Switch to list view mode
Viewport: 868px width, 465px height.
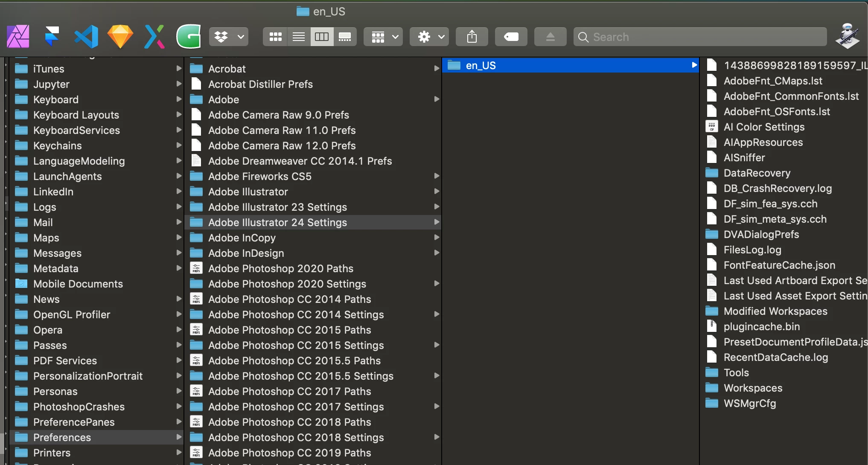click(x=299, y=37)
